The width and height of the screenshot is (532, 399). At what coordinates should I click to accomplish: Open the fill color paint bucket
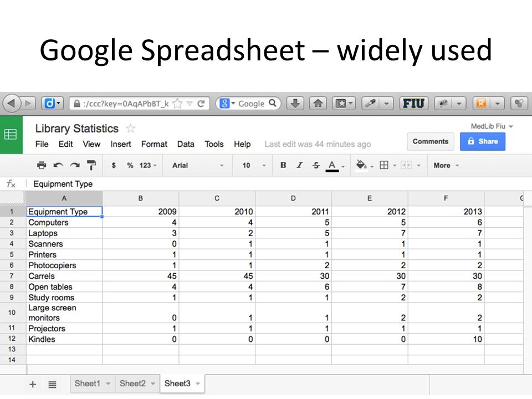[x=361, y=165]
